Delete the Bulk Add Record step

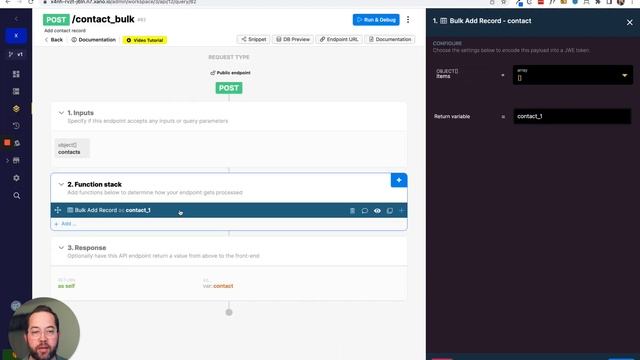tap(352, 211)
